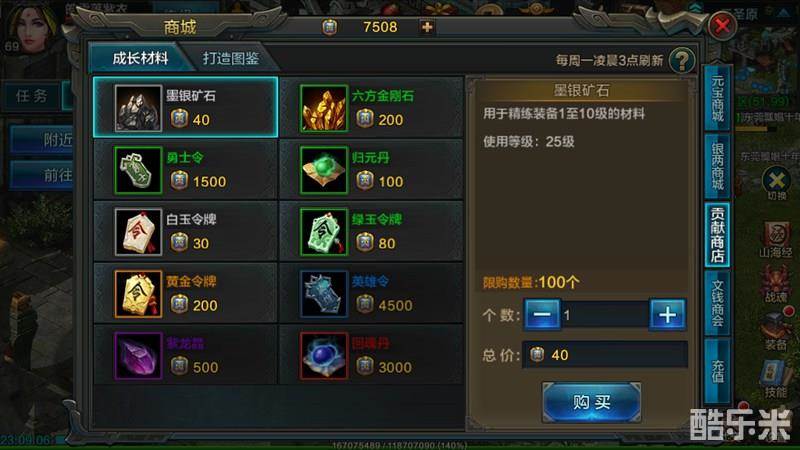Screen dimensions: 800x450
Task: Select the 英雄令 blue token item
Action: pyautogui.click(x=371, y=294)
